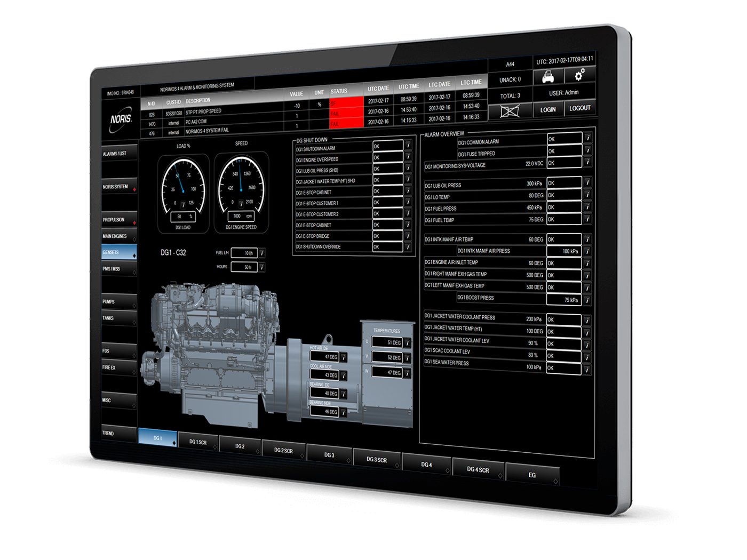Click the DG1 INTK MANIF AIR PRESS 100 kPa field
The height and width of the screenshot is (560, 747).
(x=564, y=251)
